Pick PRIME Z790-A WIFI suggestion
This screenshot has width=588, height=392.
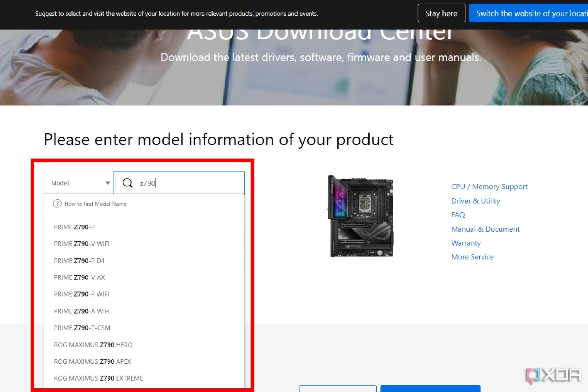[81, 311]
